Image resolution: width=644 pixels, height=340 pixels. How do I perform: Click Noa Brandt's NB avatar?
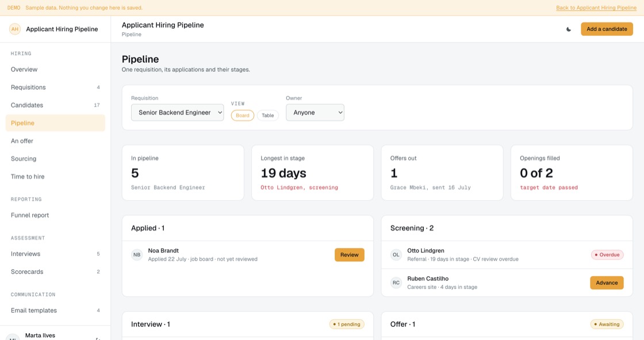[137, 255]
